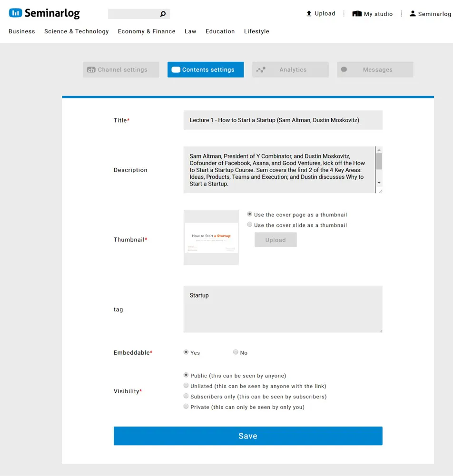Choose Private visibility option
The height and width of the screenshot is (476, 453).
coord(186,407)
